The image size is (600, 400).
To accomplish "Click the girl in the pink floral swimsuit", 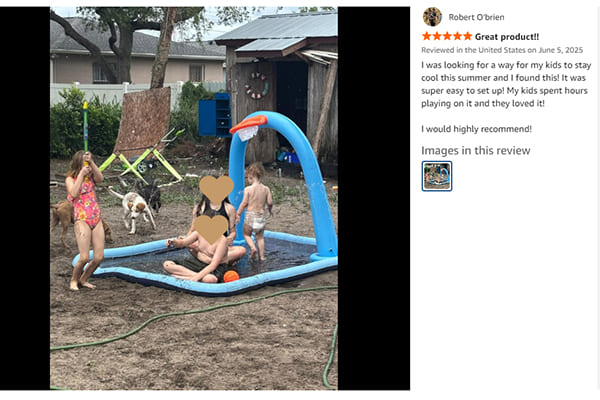I will 86,220.
